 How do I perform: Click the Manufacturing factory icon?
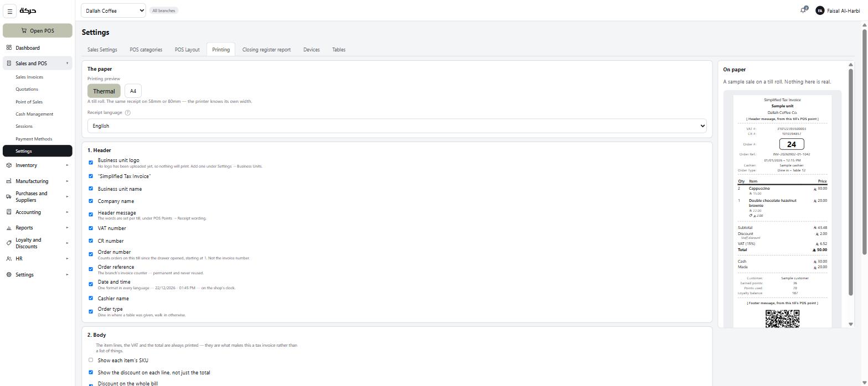tap(9, 181)
